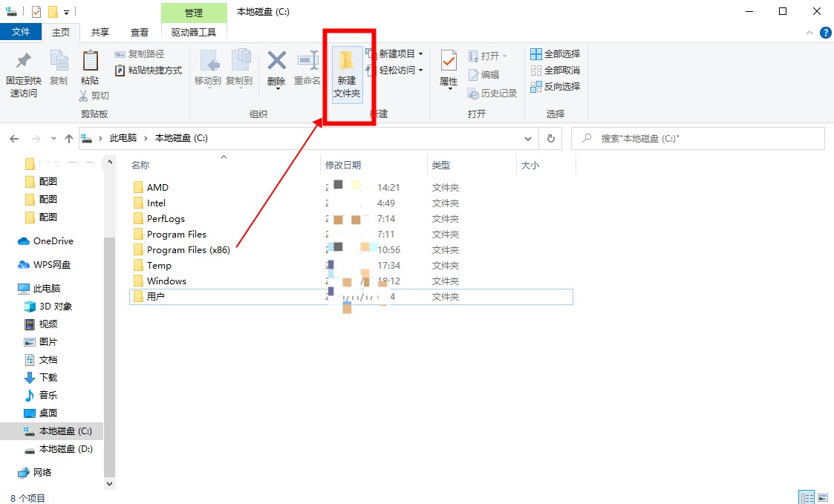Open the 文件 (File) menu
Screen dimensions: 834x504
21,32
